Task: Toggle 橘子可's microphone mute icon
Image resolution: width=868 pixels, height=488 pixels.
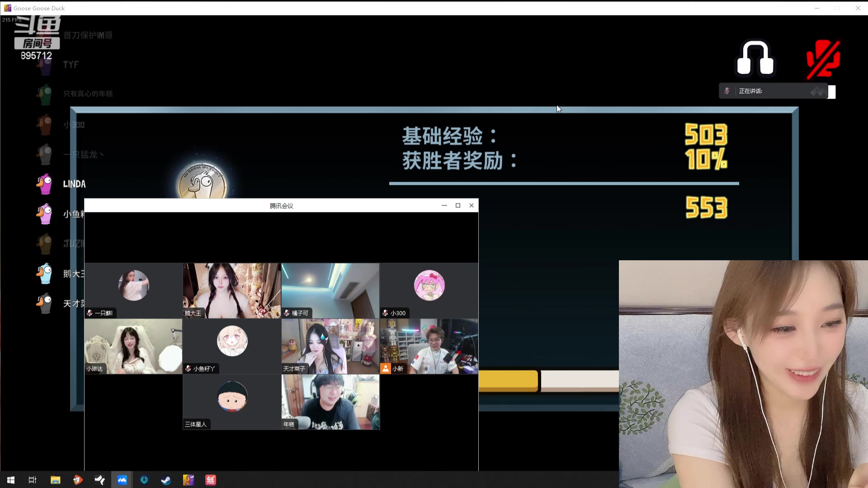Action: pos(286,313)
